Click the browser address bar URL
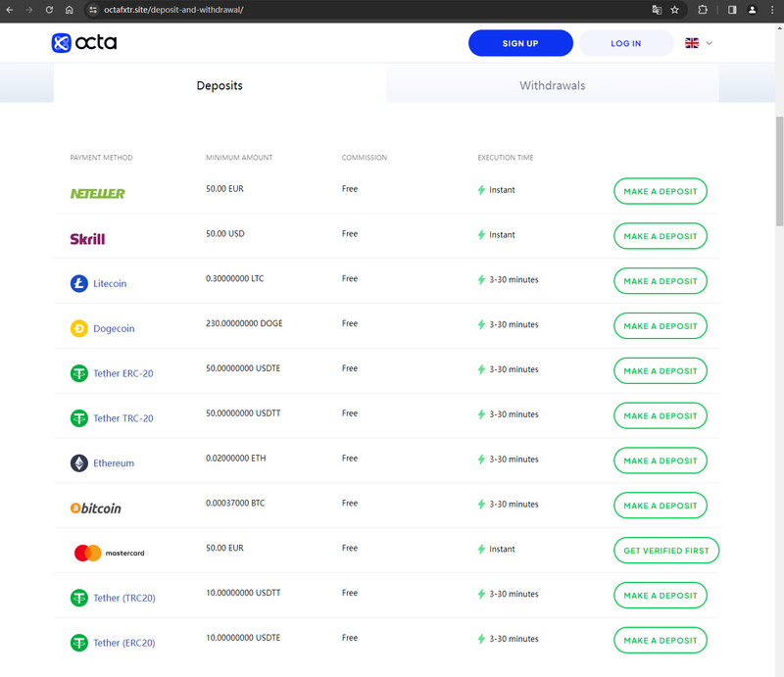 [173, 10]
